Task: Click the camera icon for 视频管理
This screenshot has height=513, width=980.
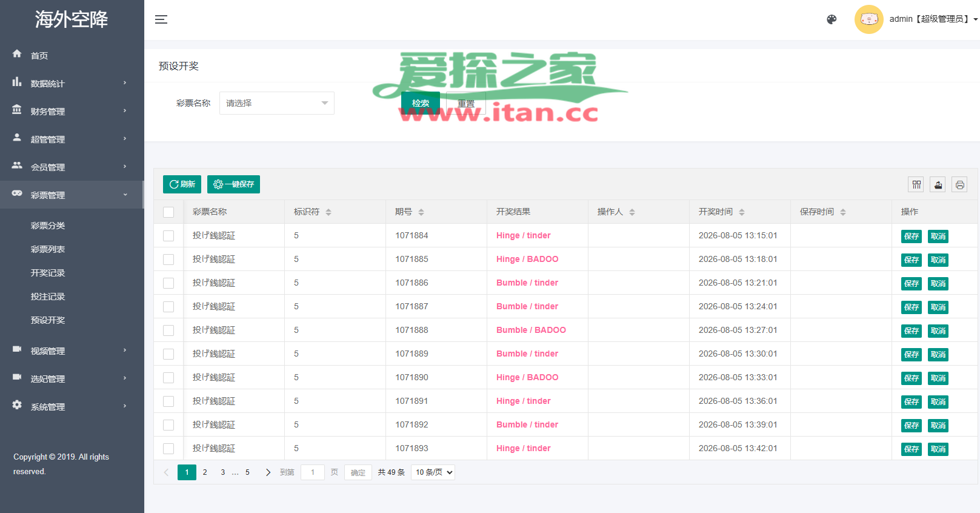Action: pos(17,349)
